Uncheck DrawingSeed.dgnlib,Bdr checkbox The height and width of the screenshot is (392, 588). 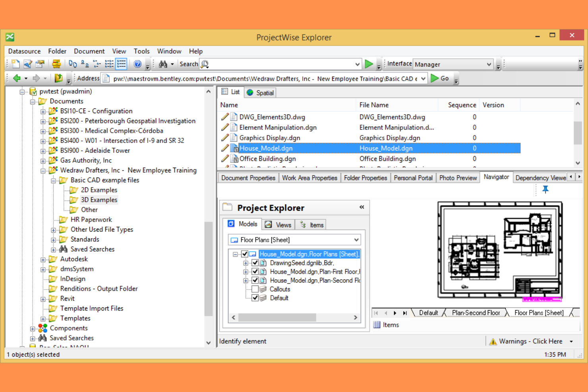[255, 263]
